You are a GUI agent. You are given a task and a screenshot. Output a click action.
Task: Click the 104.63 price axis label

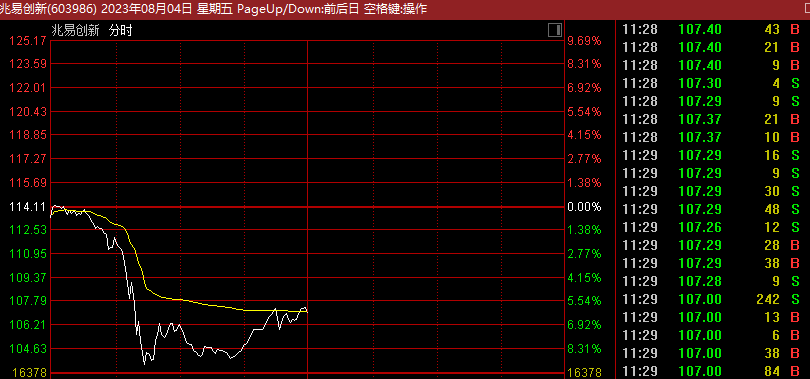click(28, 348)
